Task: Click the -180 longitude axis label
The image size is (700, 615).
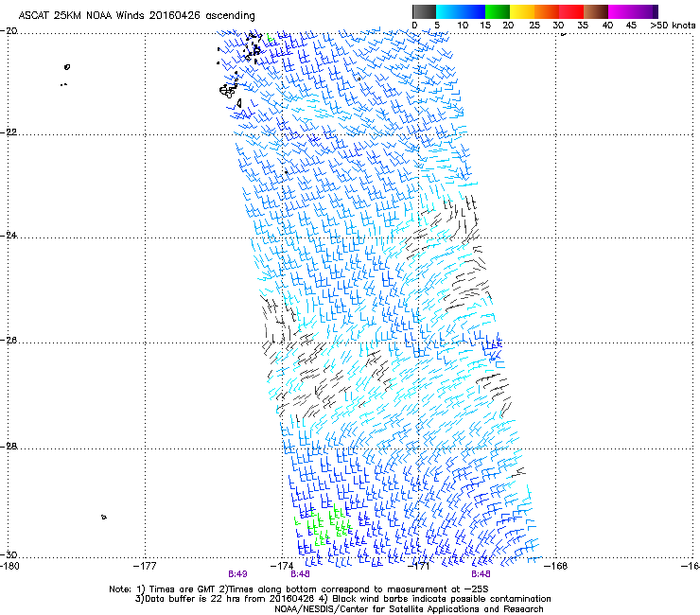Action: click(9, 566)
